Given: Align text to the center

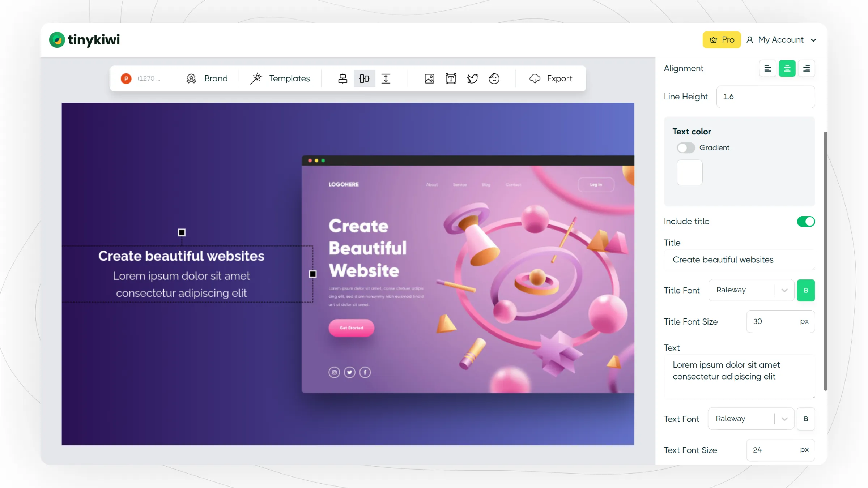Looking at the screenshot, I should click(787, 68).
